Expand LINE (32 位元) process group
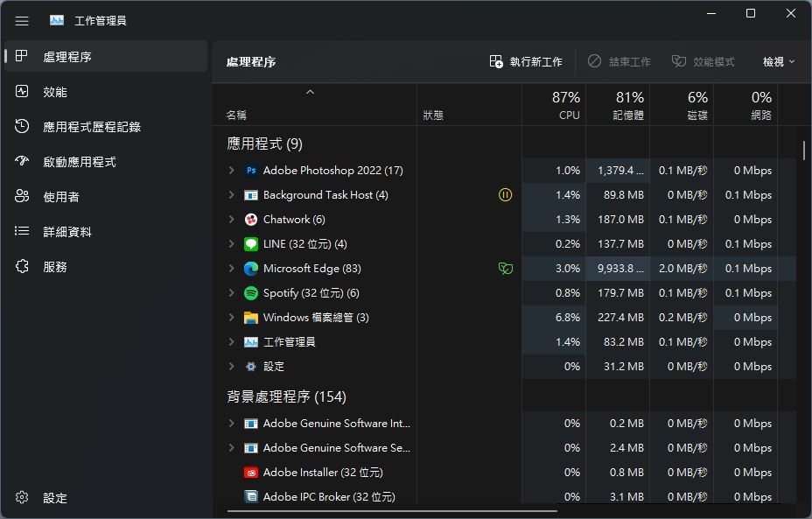 [x=232, y=244]
